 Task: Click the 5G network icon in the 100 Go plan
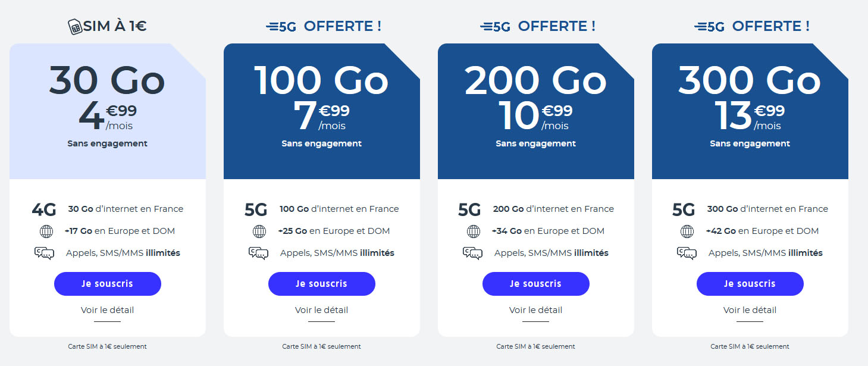[256, 209]
